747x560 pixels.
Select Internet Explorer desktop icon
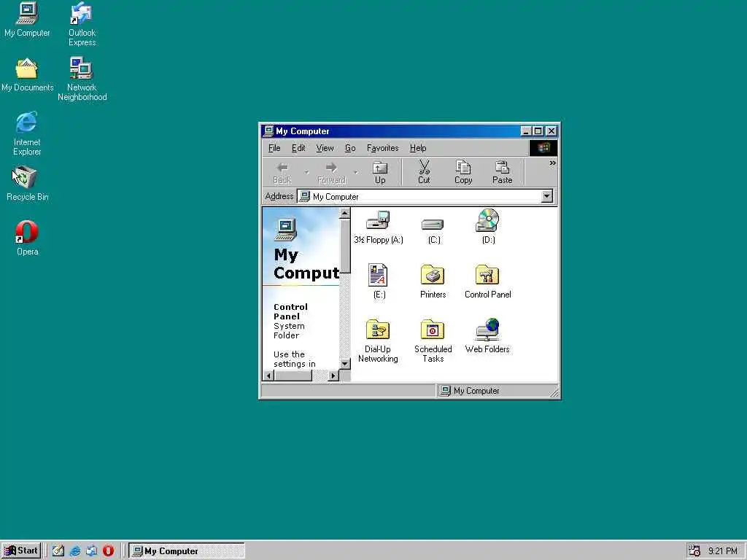coord(27,134)
